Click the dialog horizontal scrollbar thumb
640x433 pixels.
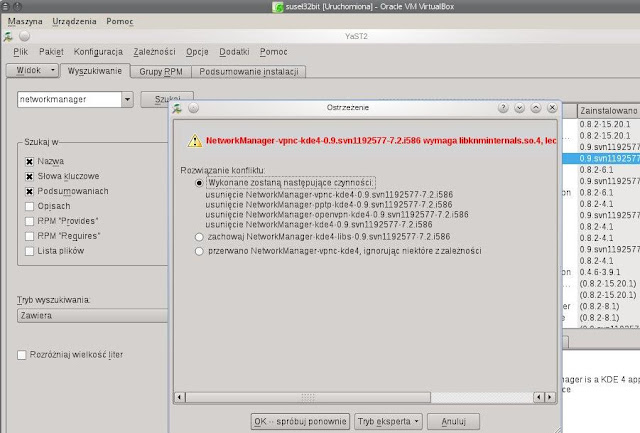[308, 397]
